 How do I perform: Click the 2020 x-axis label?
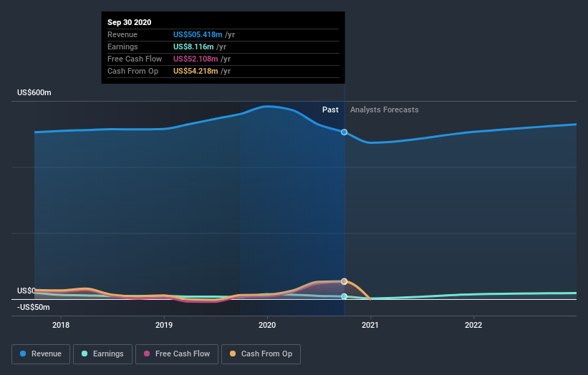click(x=267, y=325)
